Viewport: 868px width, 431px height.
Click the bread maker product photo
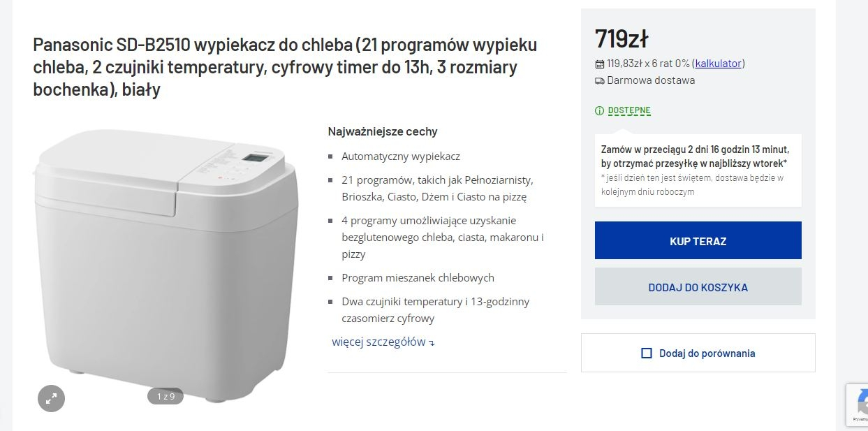[x=168, y=258]
